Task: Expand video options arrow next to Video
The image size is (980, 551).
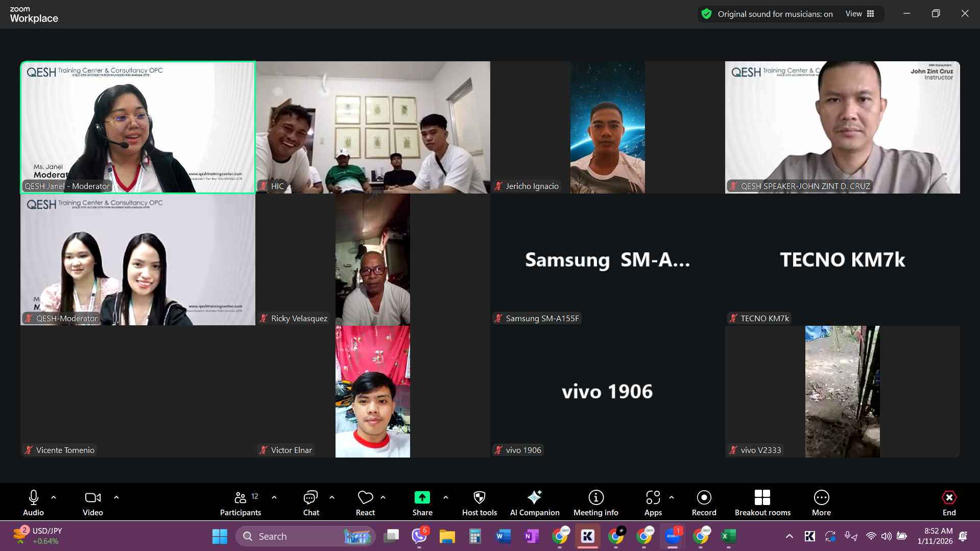Action: (116, 497)
